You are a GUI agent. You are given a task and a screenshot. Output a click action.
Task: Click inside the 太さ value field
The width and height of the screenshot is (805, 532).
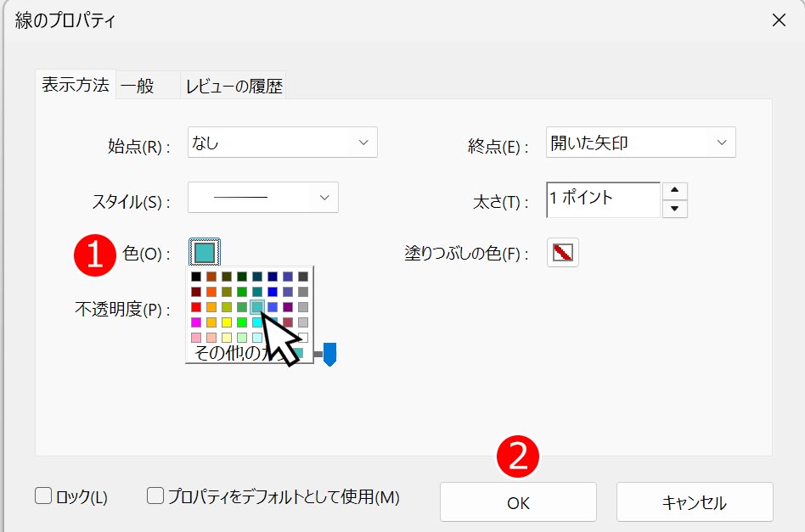603,199
